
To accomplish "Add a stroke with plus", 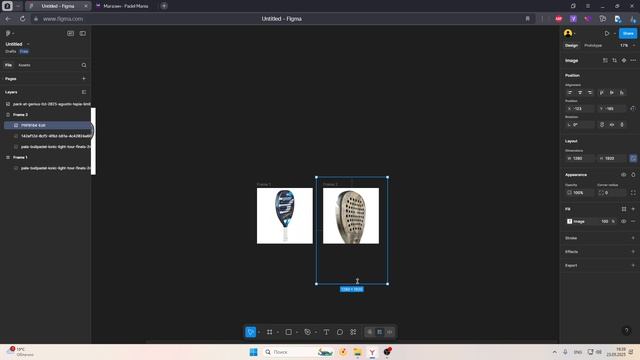I will click(633, 238).
